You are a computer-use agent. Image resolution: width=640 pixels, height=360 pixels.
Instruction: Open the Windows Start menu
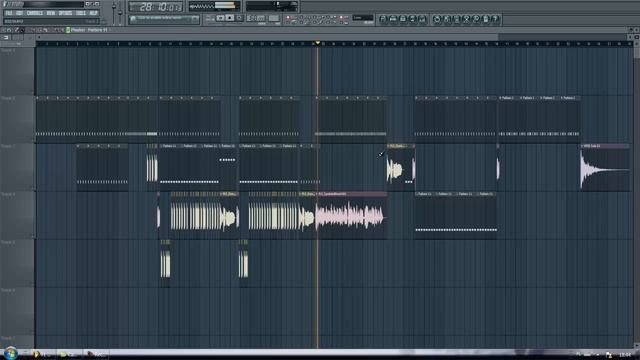10,353
